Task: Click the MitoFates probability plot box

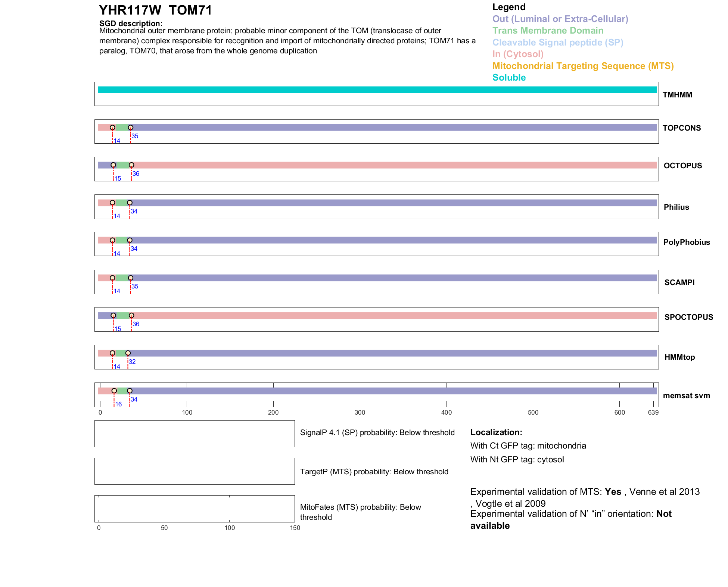Action: coord(195,509)
